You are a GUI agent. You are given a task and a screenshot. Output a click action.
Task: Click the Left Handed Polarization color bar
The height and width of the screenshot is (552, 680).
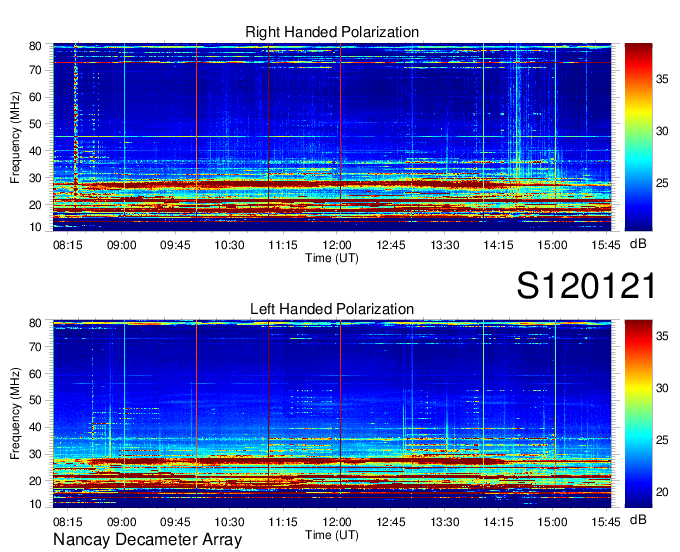pos(638,414)
